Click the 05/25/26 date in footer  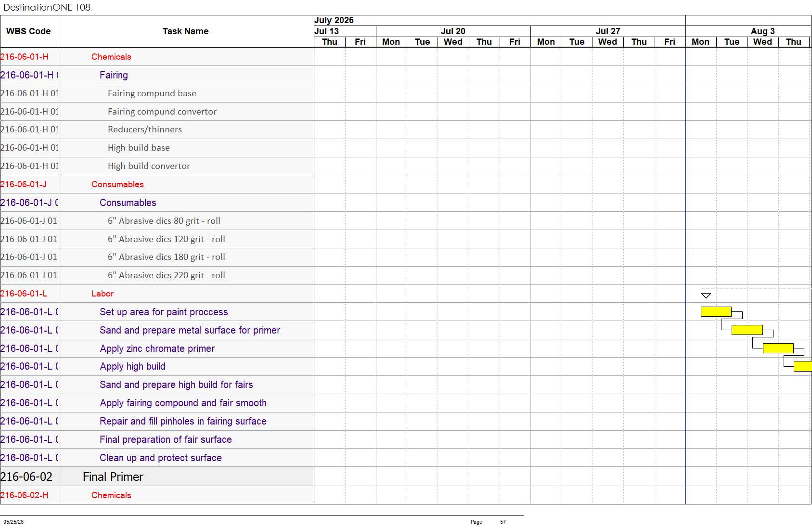[13, 522]
